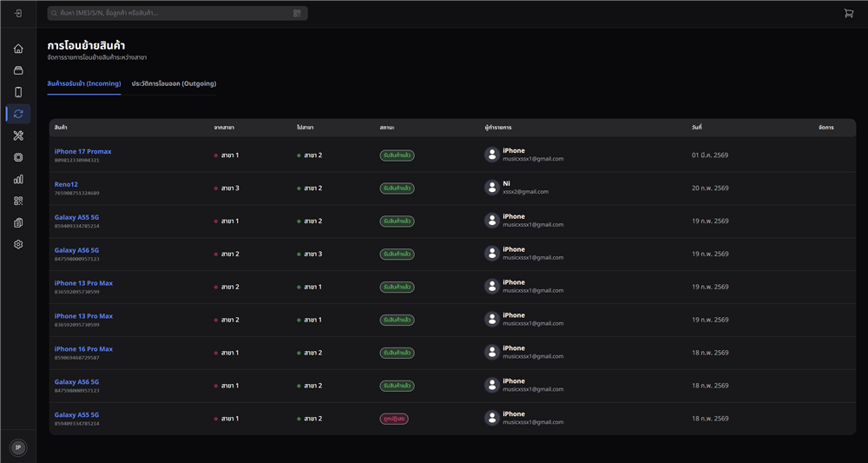Viewport: 868px width, 463px height.
Task: Click user avatar in iPhone 16 Pro Max row
Action: point(492,352)
